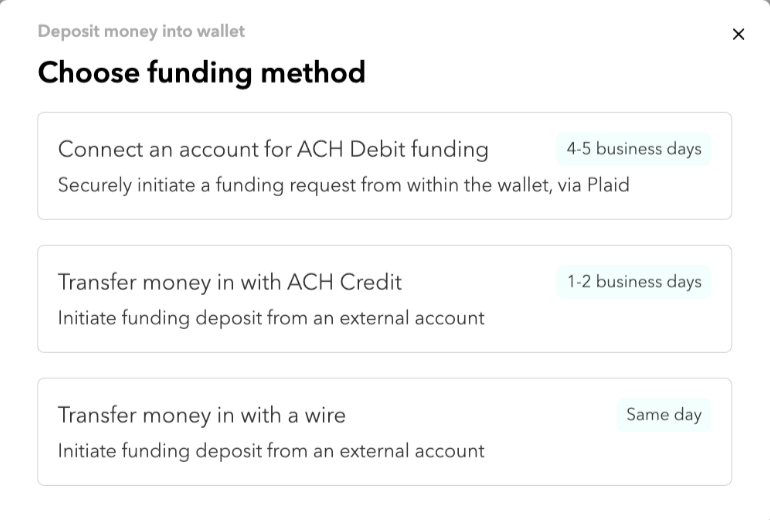Click the '1-2 business days' badge
This screenshot has height=520, width=770.
click(634, 282)
